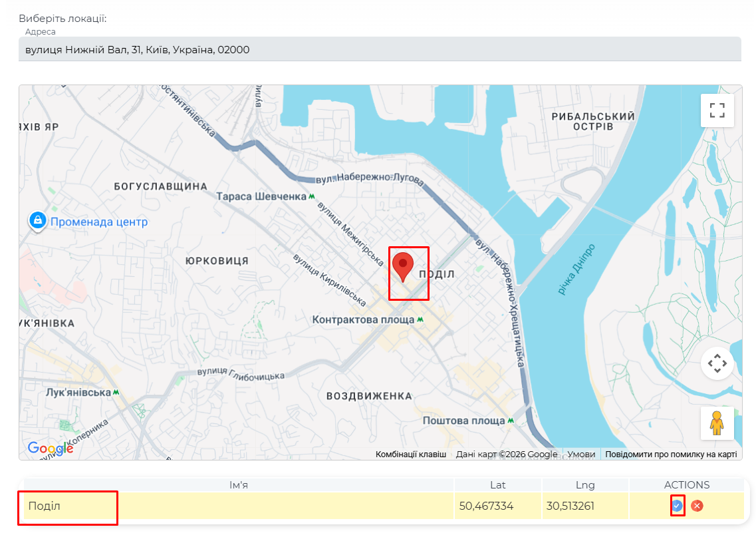
Task: Toggle fullscreen view of the map
Action: click(717, 110)
